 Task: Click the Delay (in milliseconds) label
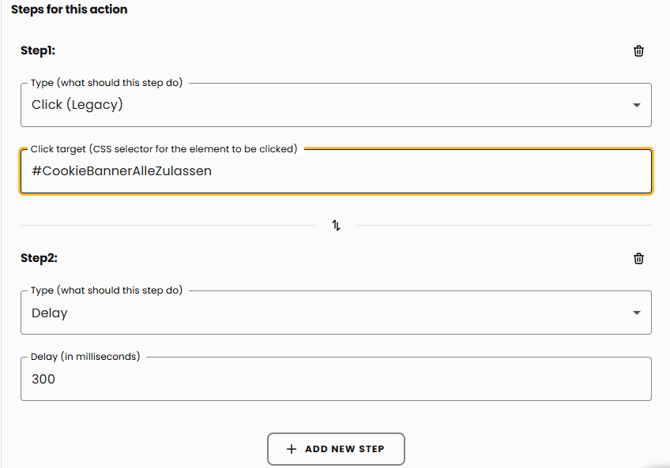85,356
